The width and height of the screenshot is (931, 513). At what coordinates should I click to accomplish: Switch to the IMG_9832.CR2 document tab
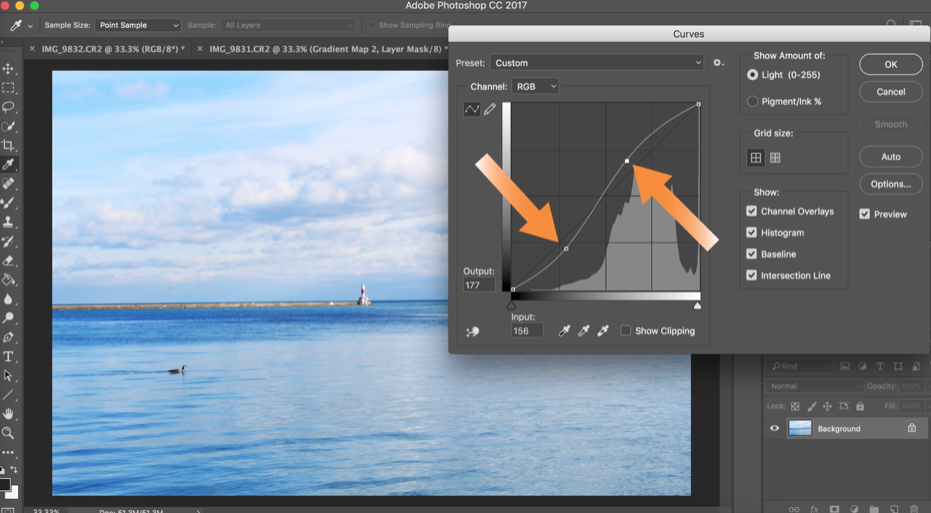click(x=113, y=49)
